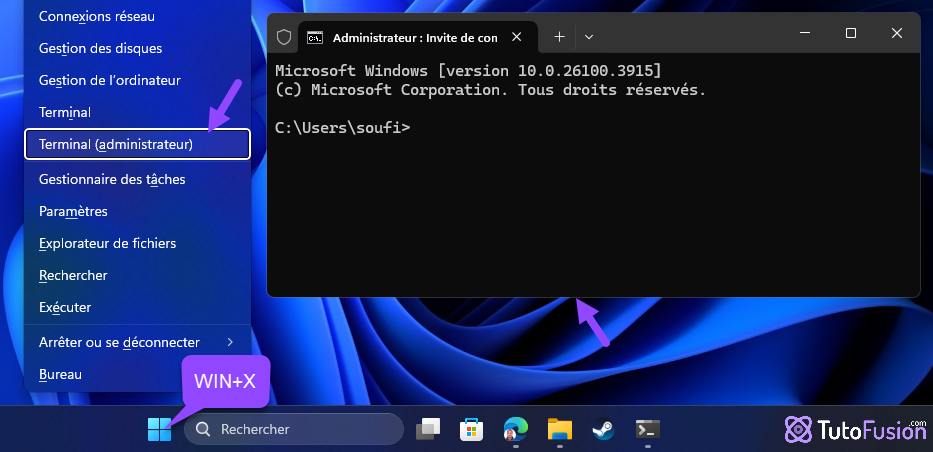
Task: Open Task View from the taskbar
Action: coord(428,429)
